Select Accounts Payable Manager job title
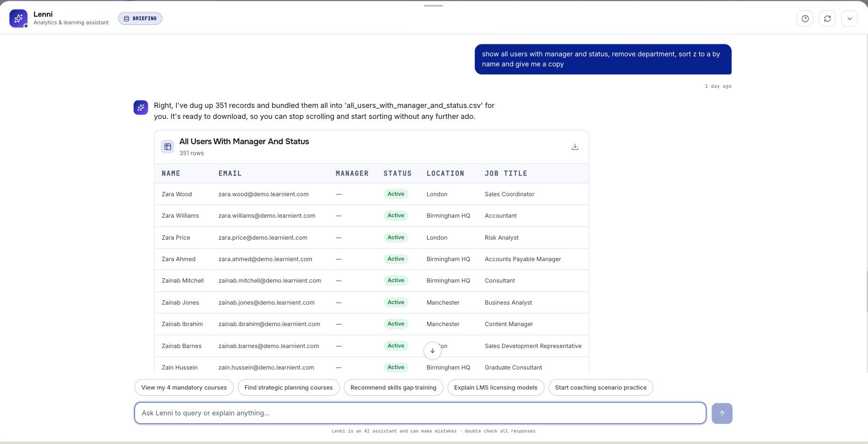The width and height of the screenshot is (868, 444). pos(523,259)
